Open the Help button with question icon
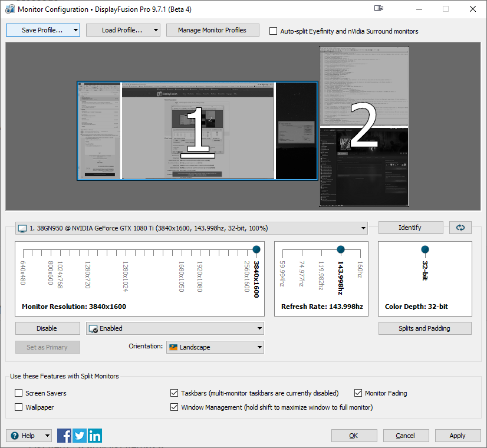Viewport: 487px width, 448px height. pos(29,436)
